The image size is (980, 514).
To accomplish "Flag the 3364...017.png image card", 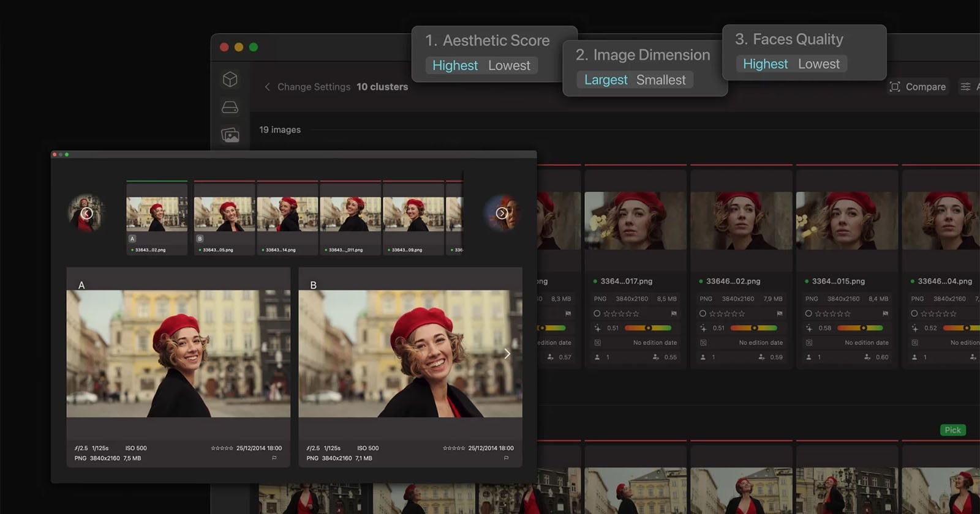I will [674, 313].
